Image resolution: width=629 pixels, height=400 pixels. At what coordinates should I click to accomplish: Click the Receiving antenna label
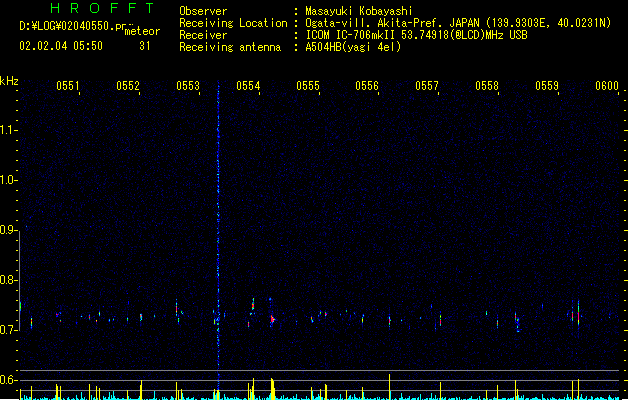click(x=230, y=47)
